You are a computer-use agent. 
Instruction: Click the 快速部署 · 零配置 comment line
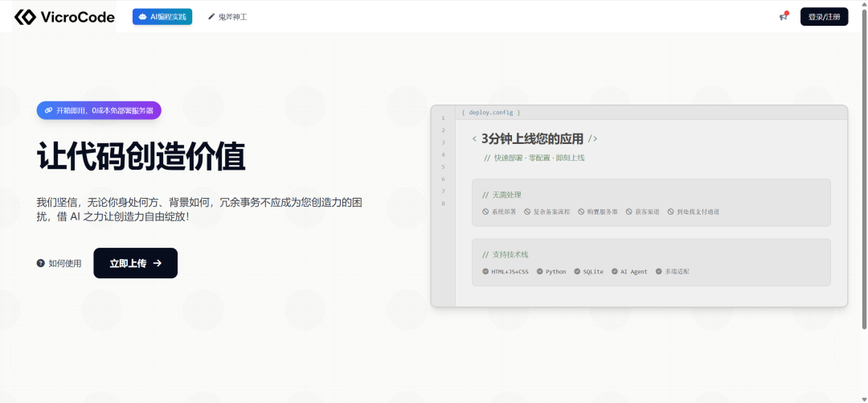click(534, 158)
